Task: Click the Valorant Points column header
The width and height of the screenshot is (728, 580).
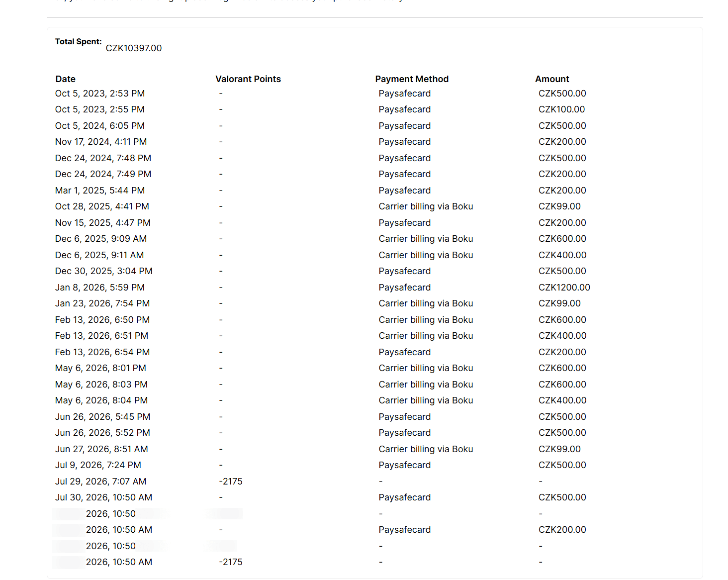Action: click(x=248, y=79)
